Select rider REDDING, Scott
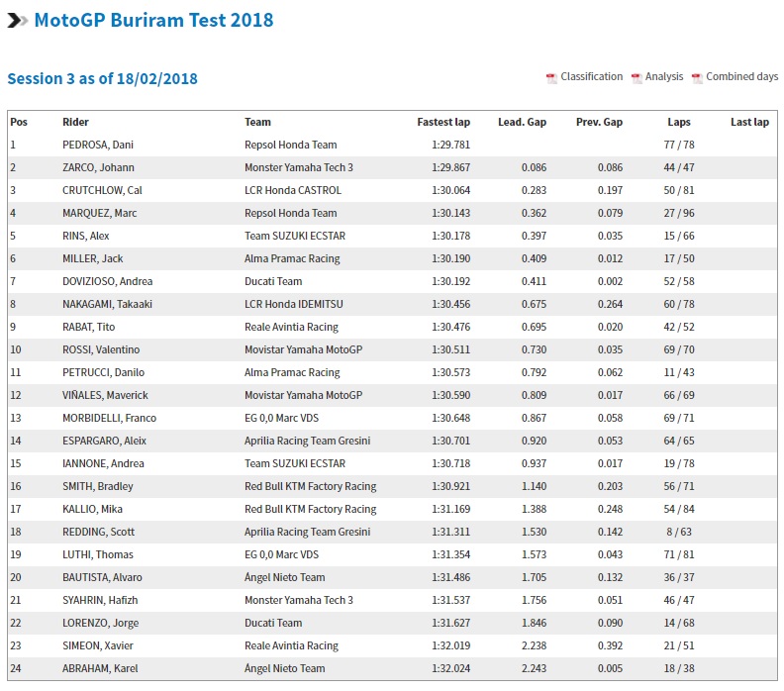 (99, 532)
